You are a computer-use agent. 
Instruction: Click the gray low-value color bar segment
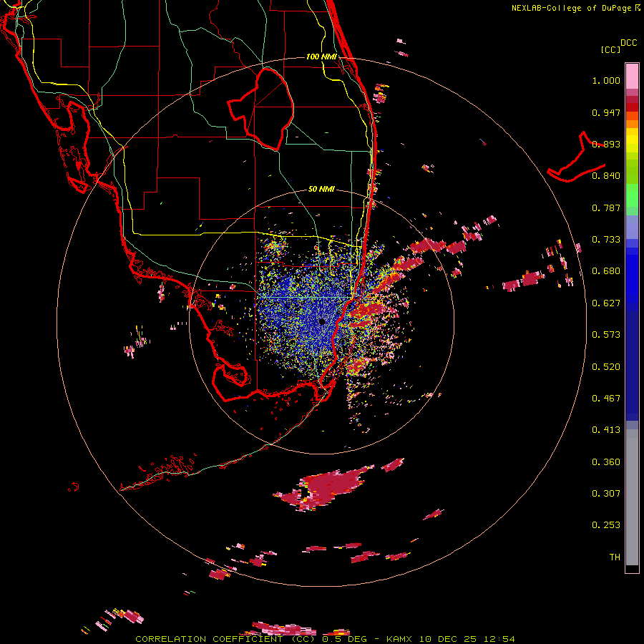pyautogui.click(x=632, y=497)
